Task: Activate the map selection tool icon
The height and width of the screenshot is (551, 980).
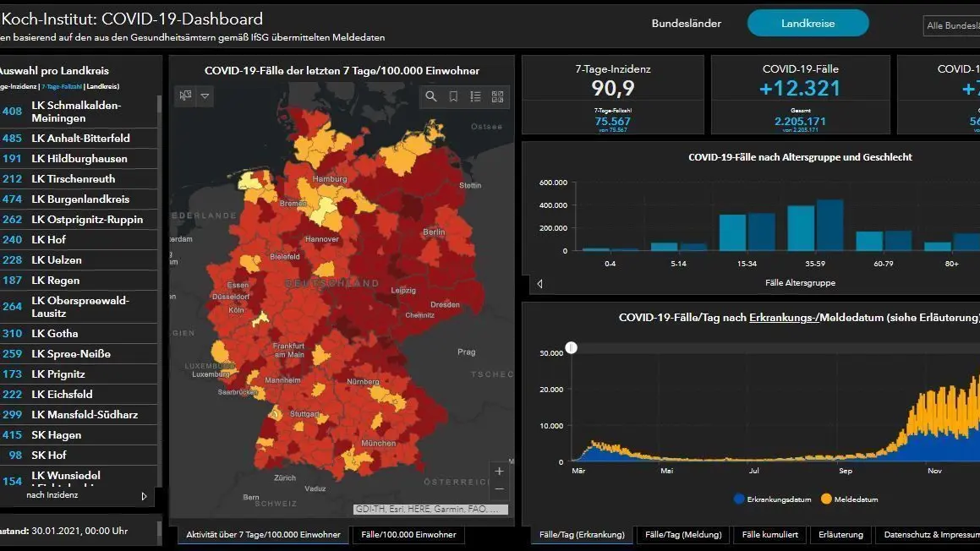Action: (x=186, y=95)
